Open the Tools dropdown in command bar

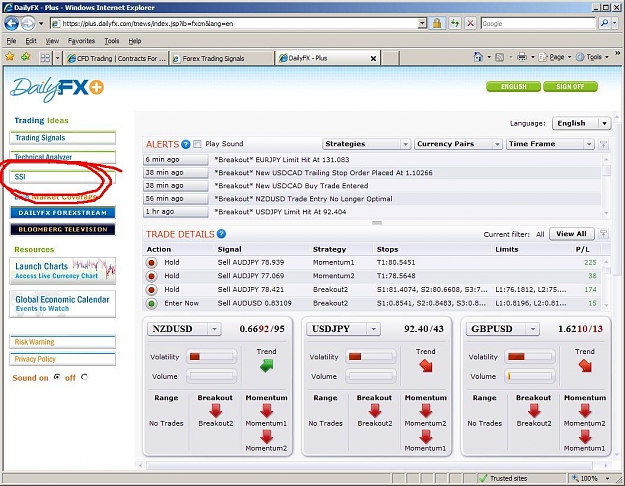coord(593,57)
